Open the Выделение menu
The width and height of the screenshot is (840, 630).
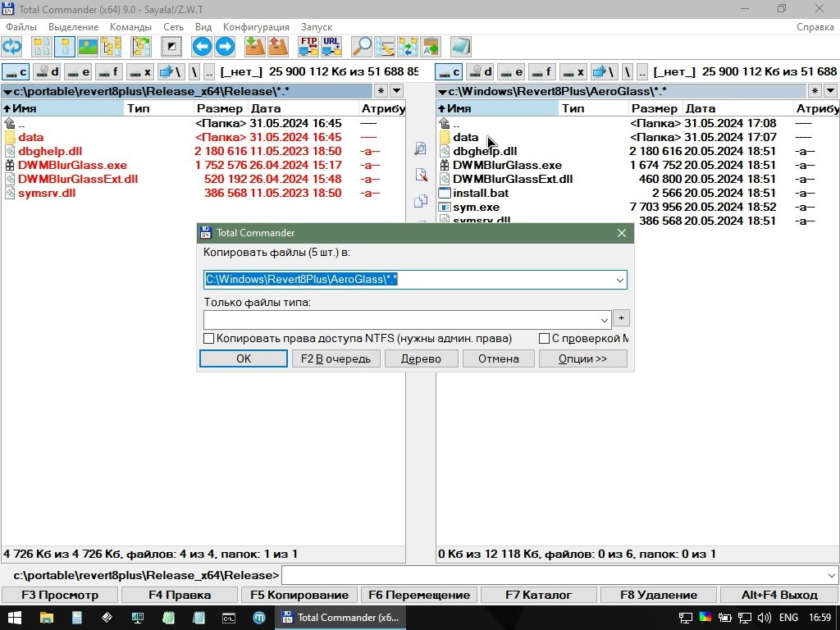pos(73,27)
